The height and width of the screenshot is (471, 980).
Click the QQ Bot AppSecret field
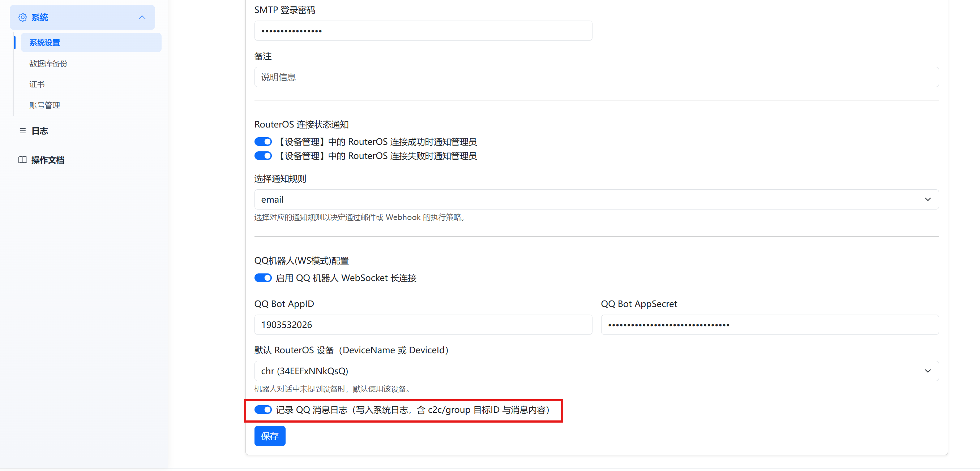pyautogui.click(x=770, y=325)
